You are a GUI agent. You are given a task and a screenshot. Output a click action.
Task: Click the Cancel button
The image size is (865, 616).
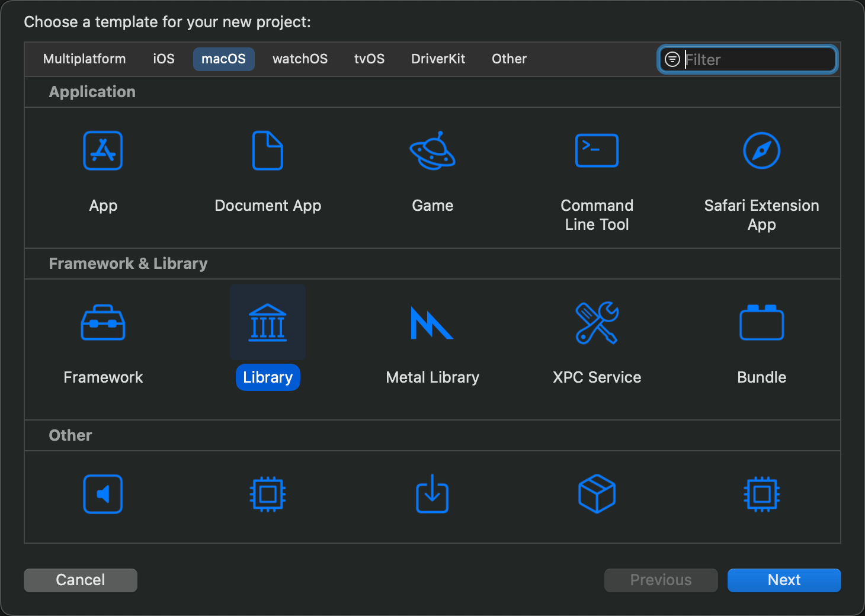pyautogui.click(x=81, y=580)
